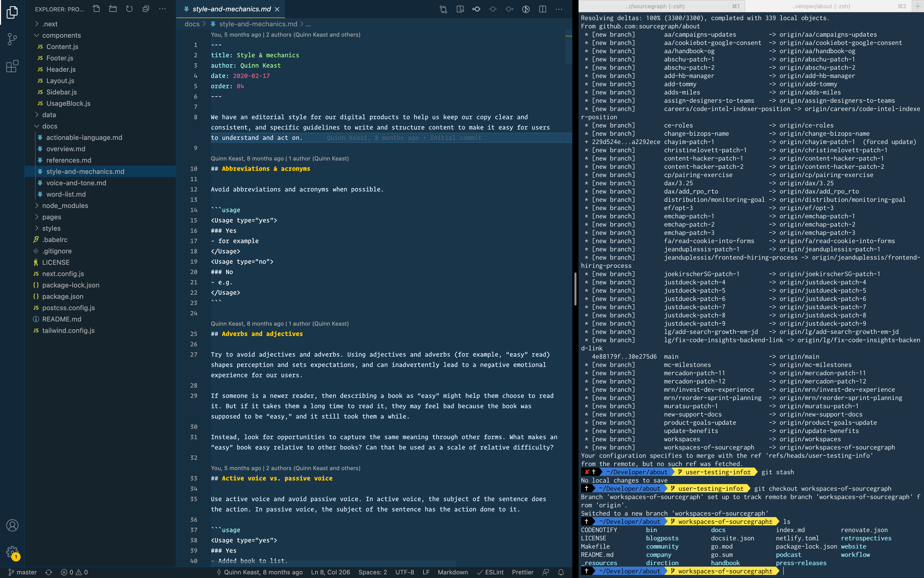Image resolution: width=924 pixels, height=578 pixels.
Task: Click the ESLint status item
Action: click(x=490, y=572)
